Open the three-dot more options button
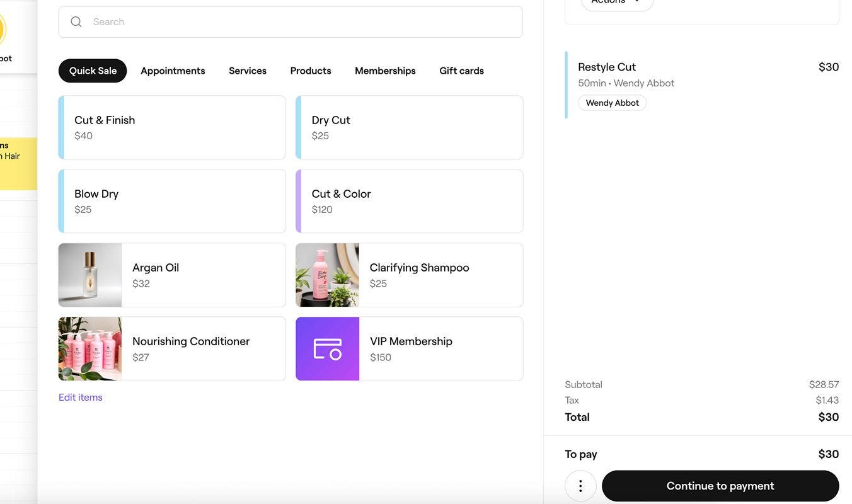 point(580,486)
